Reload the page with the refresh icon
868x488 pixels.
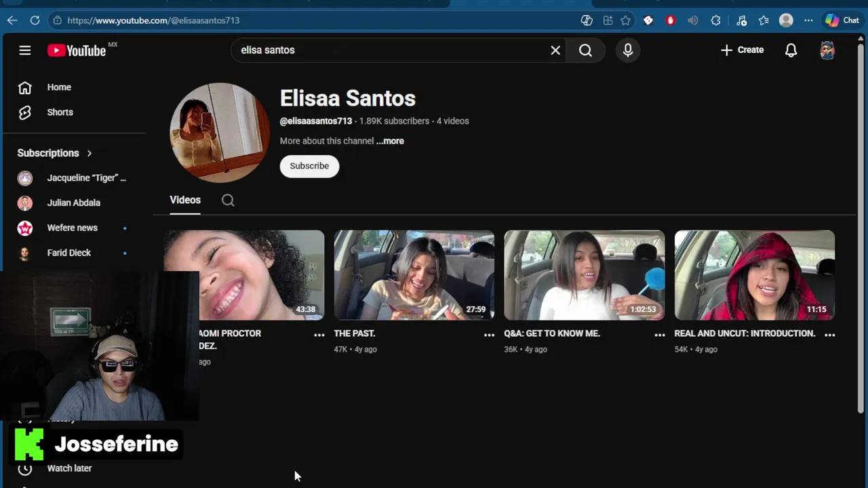[x=35, y=20]
